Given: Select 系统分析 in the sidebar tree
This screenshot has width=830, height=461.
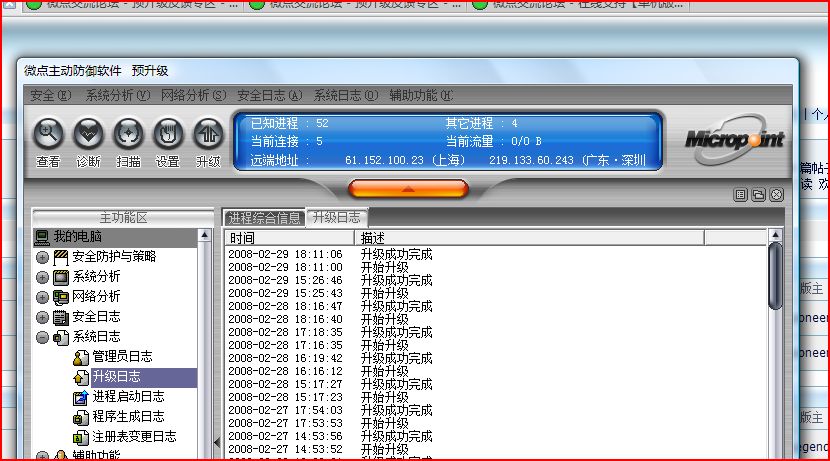Looking at the screenshot, I should pyautogui.click(x=96, y=277).
